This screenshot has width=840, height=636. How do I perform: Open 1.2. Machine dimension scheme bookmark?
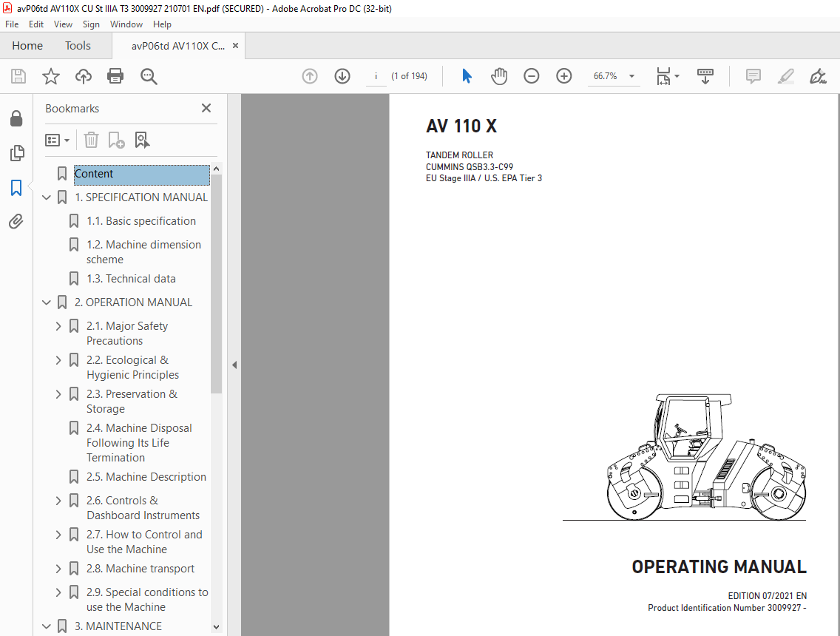(x=143, y=252)
